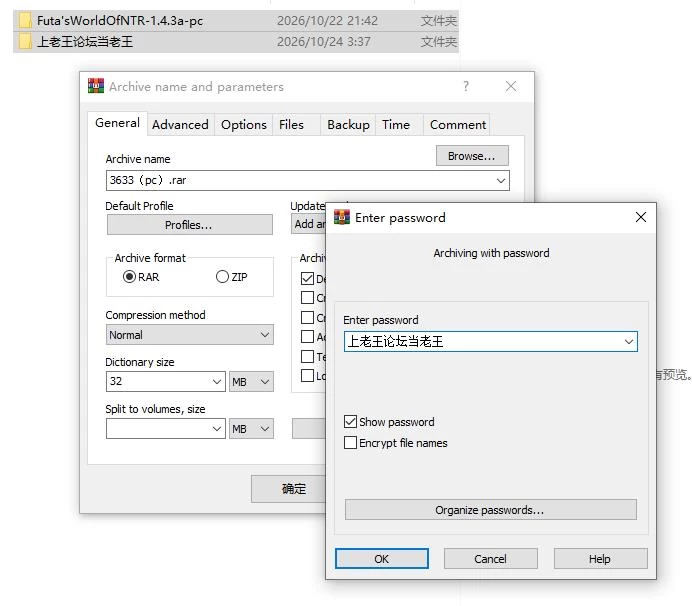Open the Archive name dropdown arrow
692x606 pixels.
(x=500, y=181)
